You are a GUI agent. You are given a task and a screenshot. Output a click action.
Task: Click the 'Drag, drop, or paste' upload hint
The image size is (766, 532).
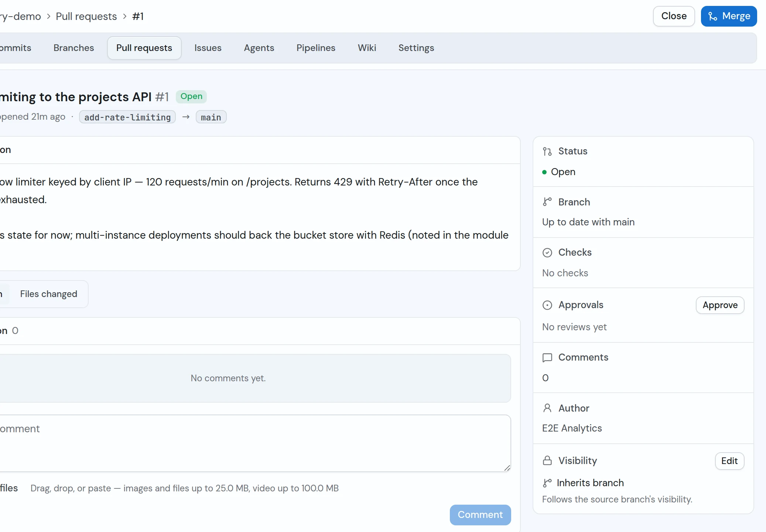coord(185,488)
